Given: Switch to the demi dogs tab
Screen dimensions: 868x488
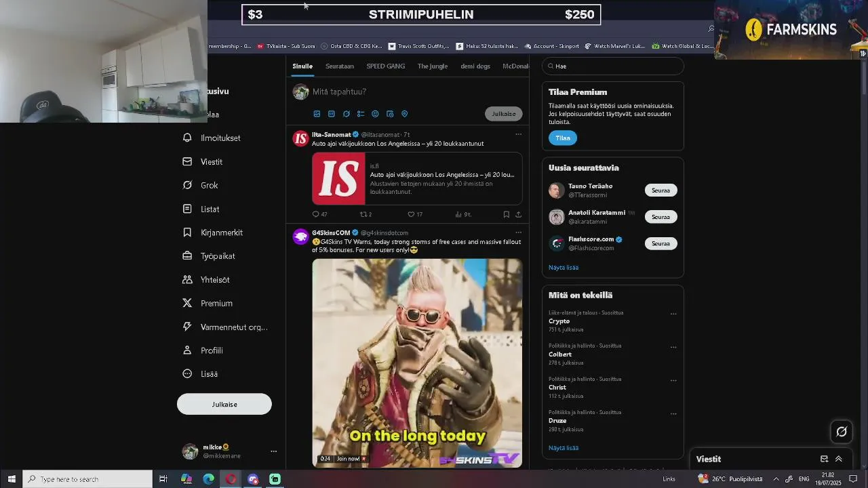Looking at the screenshot, I should click(x=475, y=66).
